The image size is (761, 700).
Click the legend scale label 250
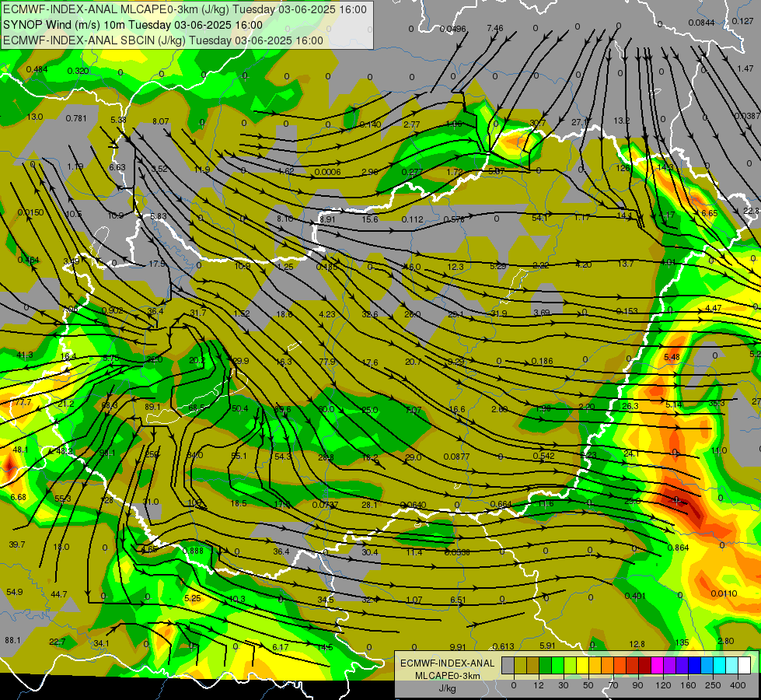(x=713, y=685)
